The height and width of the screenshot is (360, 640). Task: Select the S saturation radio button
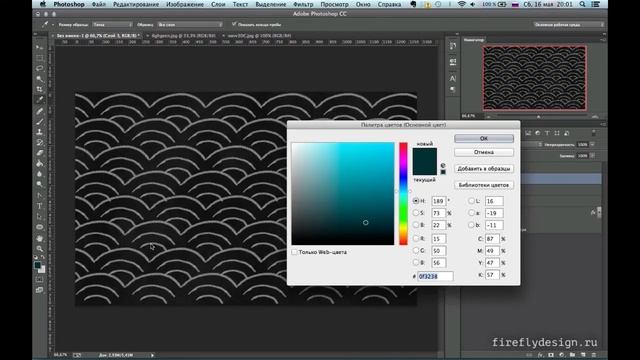tap(416, 213)
